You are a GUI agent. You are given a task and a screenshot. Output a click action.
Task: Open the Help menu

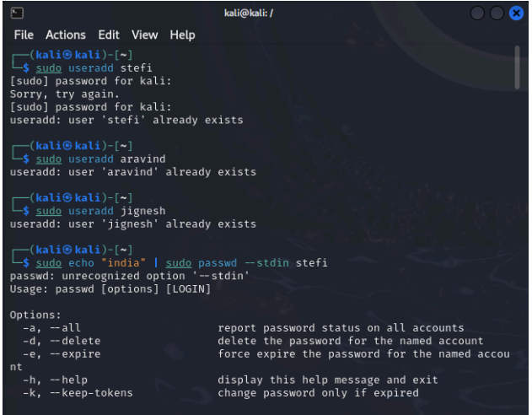[x=182, y=35]
